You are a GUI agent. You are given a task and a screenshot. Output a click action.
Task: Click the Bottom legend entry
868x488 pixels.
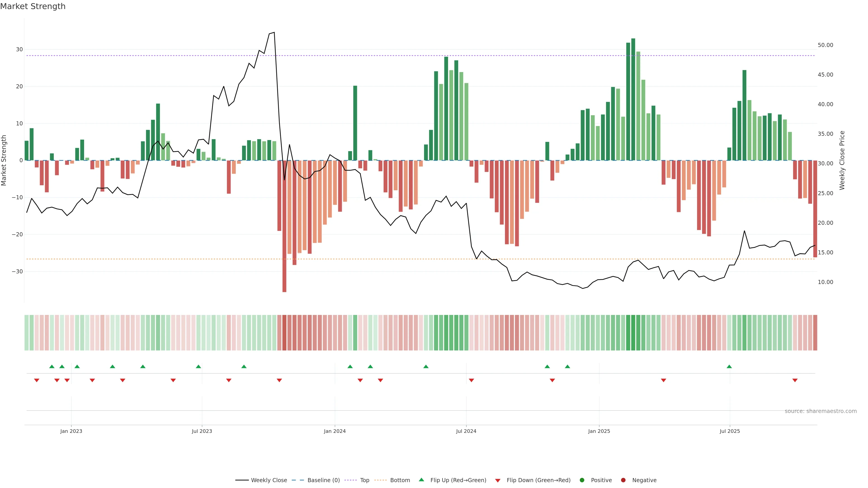point(400,480)
